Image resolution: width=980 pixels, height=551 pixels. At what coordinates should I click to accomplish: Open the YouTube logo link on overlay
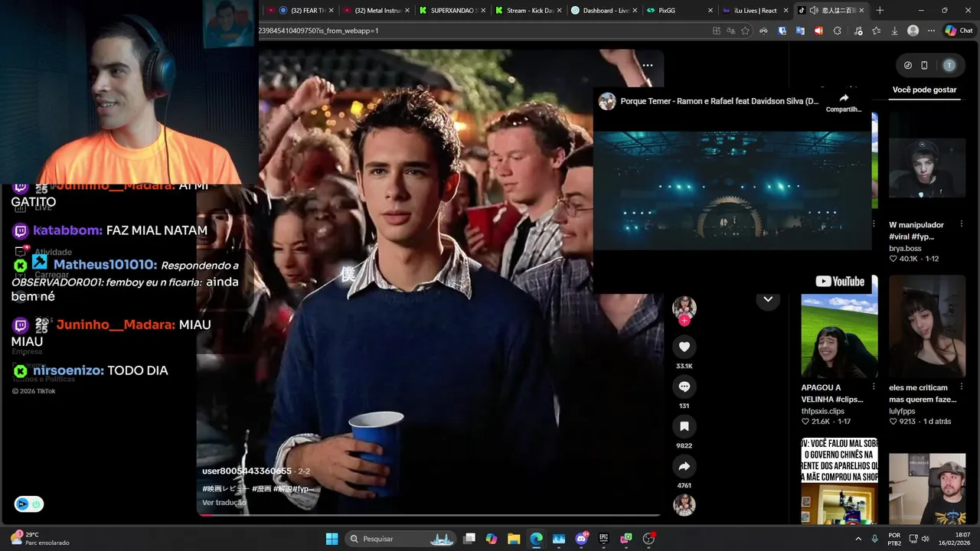click(840, 281)
